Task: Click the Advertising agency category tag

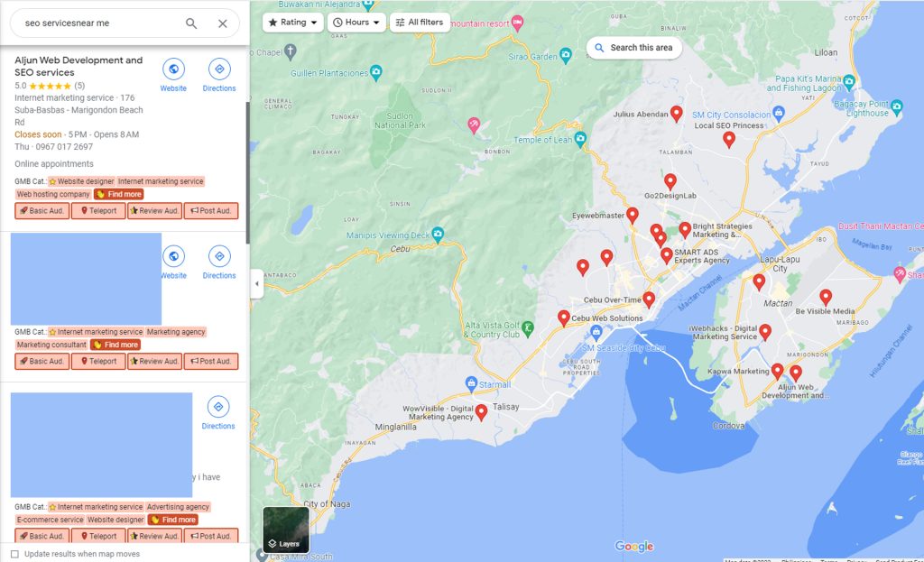Action: pyautogui.click(x=178, y=507)
